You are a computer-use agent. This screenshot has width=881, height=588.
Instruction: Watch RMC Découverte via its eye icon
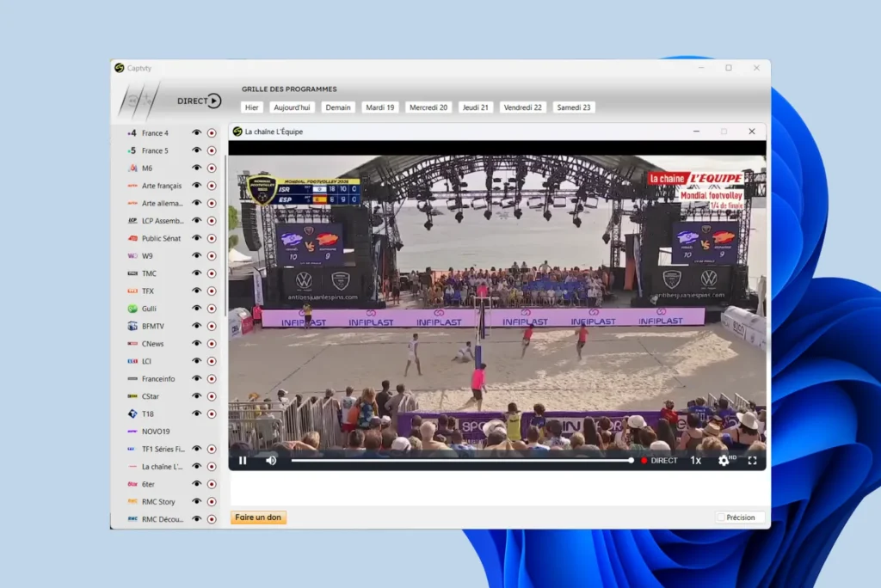tap(196, 518)
